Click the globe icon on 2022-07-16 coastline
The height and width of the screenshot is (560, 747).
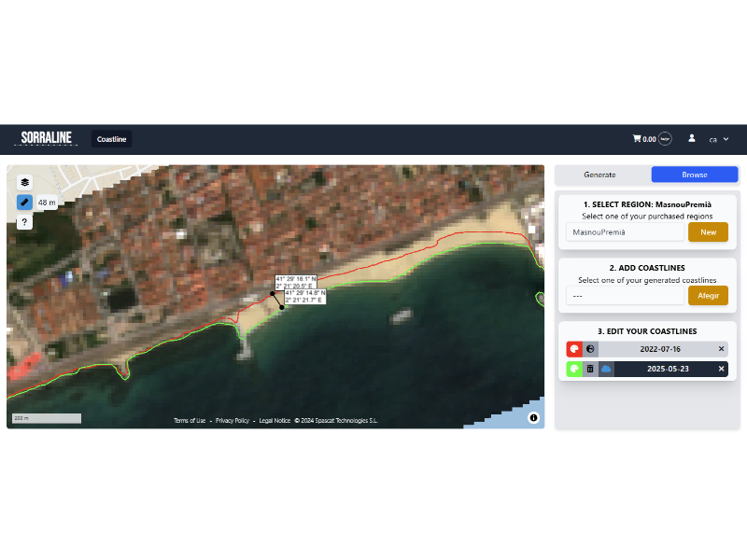(590, 349)
